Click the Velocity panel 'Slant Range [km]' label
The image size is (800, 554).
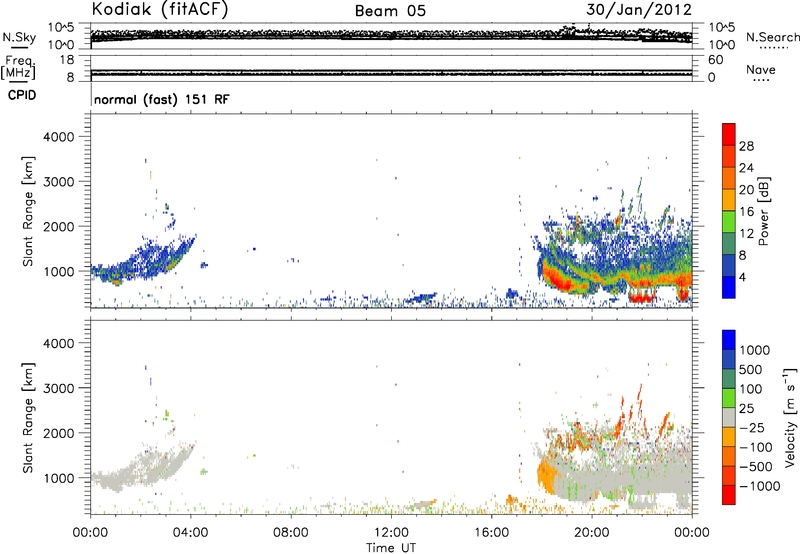[x=28, y=418]
